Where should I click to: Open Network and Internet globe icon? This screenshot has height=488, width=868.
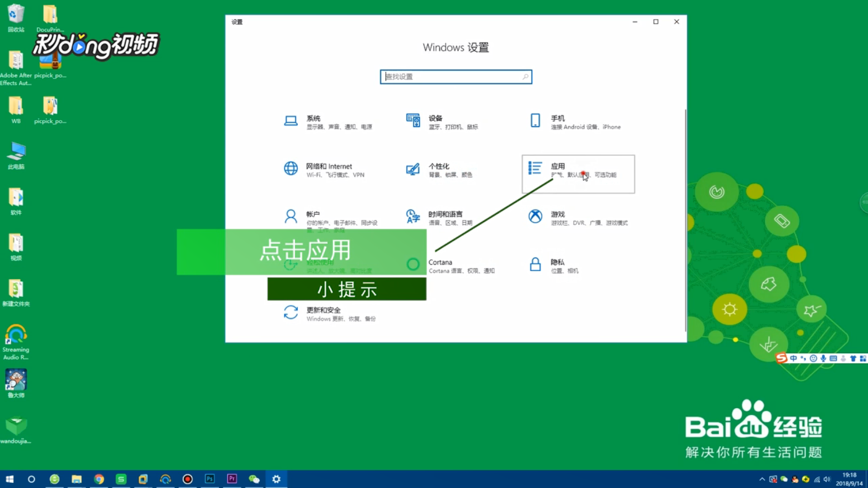(291, 169)
